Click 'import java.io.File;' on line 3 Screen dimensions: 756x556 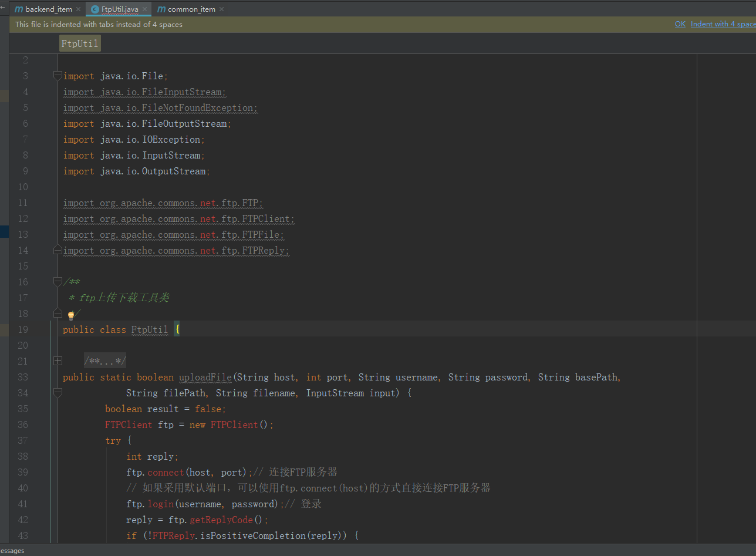click(116, 76)
